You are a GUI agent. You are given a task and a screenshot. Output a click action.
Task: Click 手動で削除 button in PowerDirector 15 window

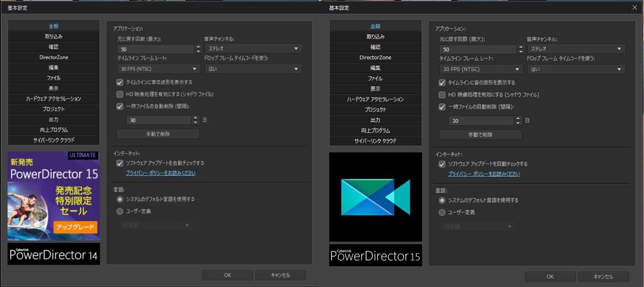click(480, 135)
